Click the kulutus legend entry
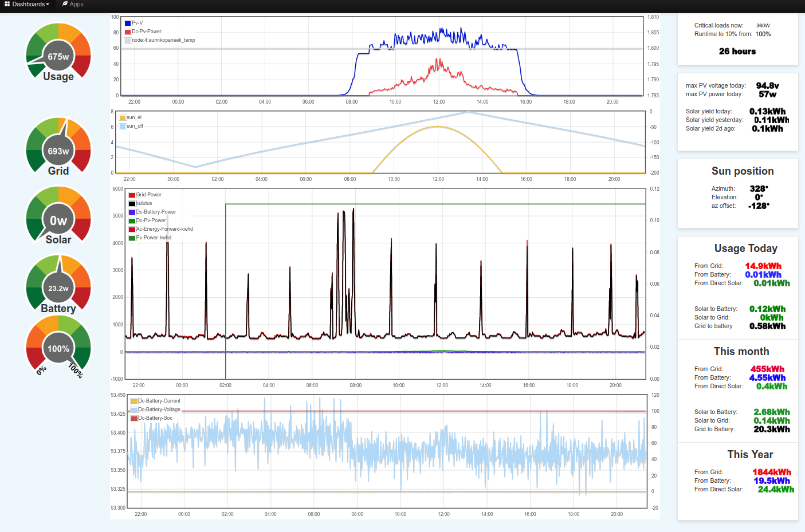Screen dimensions: 805x532 tap(144, 203)
